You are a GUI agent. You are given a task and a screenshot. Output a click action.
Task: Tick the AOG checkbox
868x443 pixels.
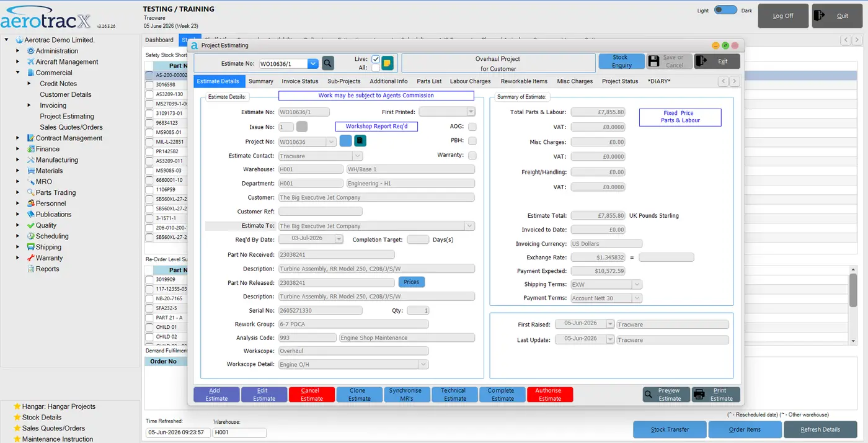(x=472, y=127)
